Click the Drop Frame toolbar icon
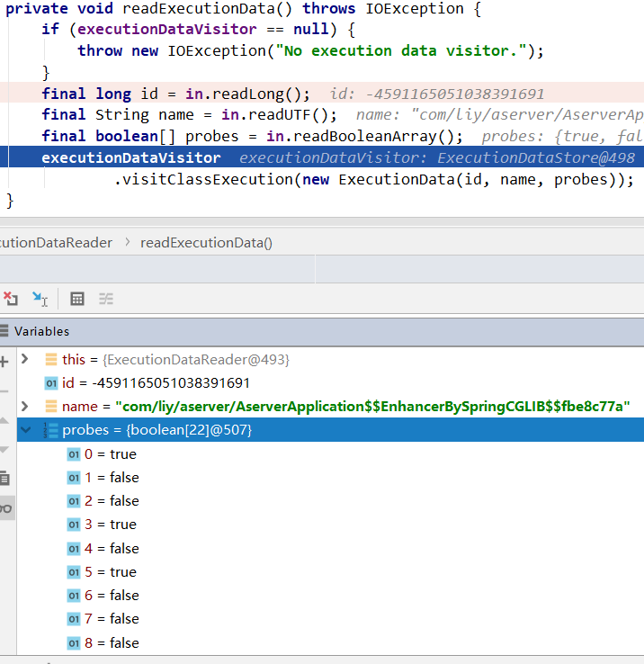 [10, 298]
